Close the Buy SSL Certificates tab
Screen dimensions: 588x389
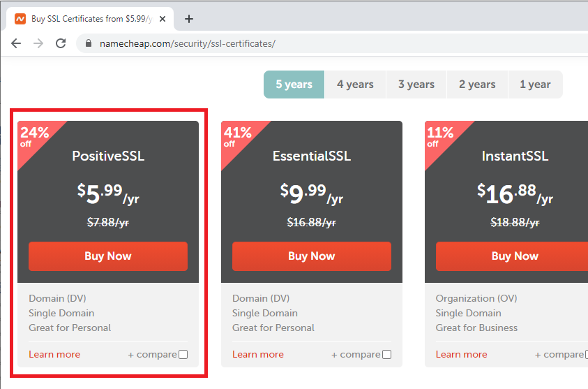[163, 19]
